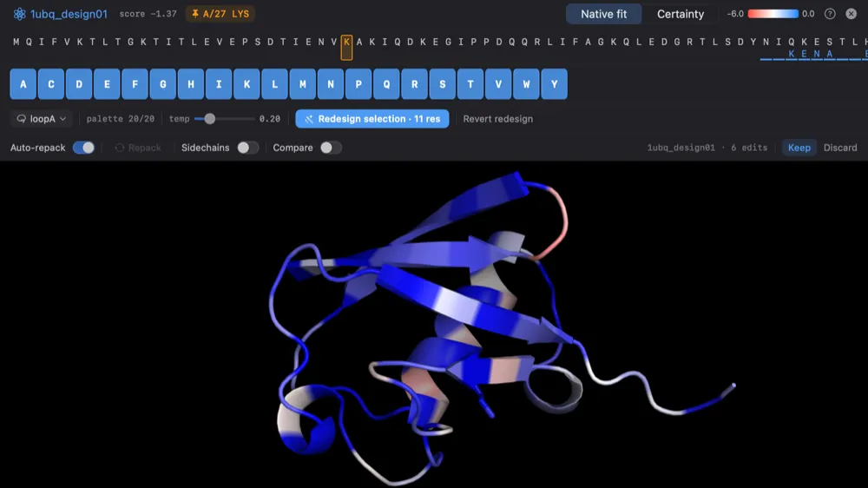Click the 1ubq_design01 title text
Screen dimensions: 868x488
click(x=69, y=14)
